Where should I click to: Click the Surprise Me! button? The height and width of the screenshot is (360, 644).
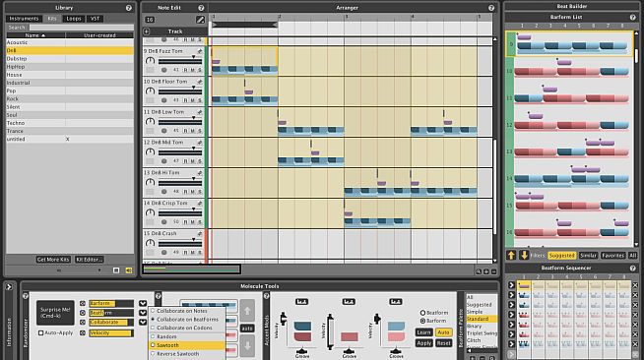point(55,313)
